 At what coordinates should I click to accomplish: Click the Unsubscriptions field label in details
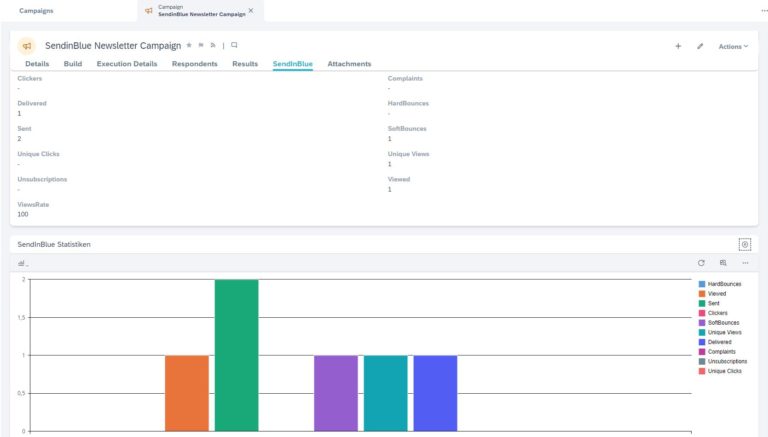(42, 179)
